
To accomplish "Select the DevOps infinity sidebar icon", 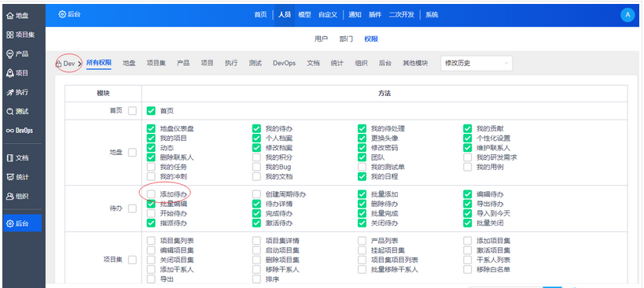I will [9, 131].
